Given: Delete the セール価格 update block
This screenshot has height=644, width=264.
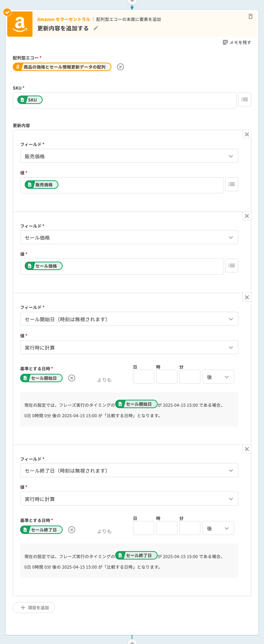Looking at the screenshot, I should tap(247, 216).
